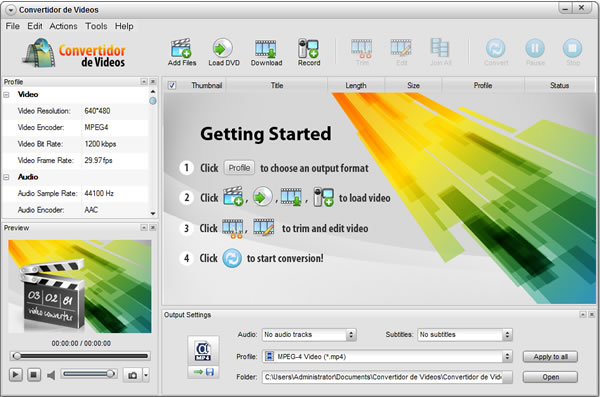The height and width of the screenshot is (397, 600).
Task: Mute audio with the speaker icon
Action: coord(51,375)
